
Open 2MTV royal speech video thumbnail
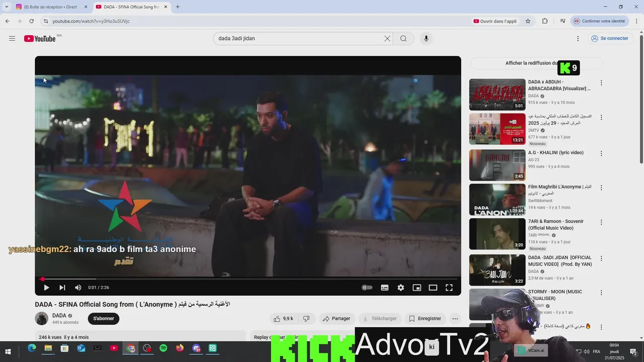click(497, 129)
